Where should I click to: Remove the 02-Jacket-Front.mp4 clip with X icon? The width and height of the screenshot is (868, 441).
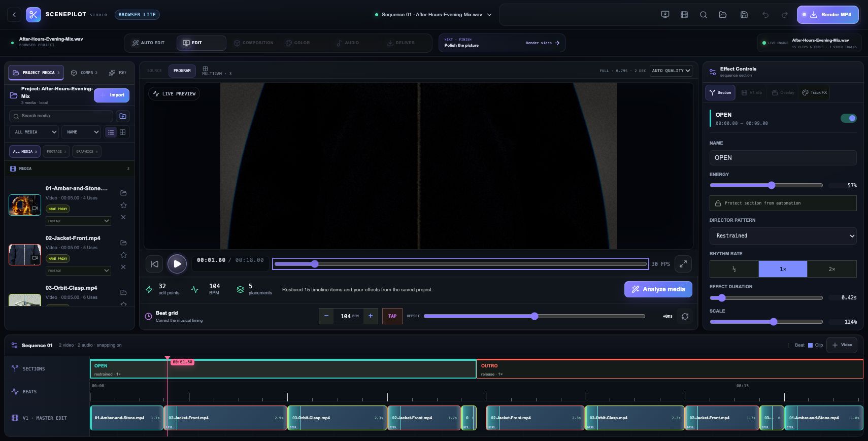tap(123, 267)
